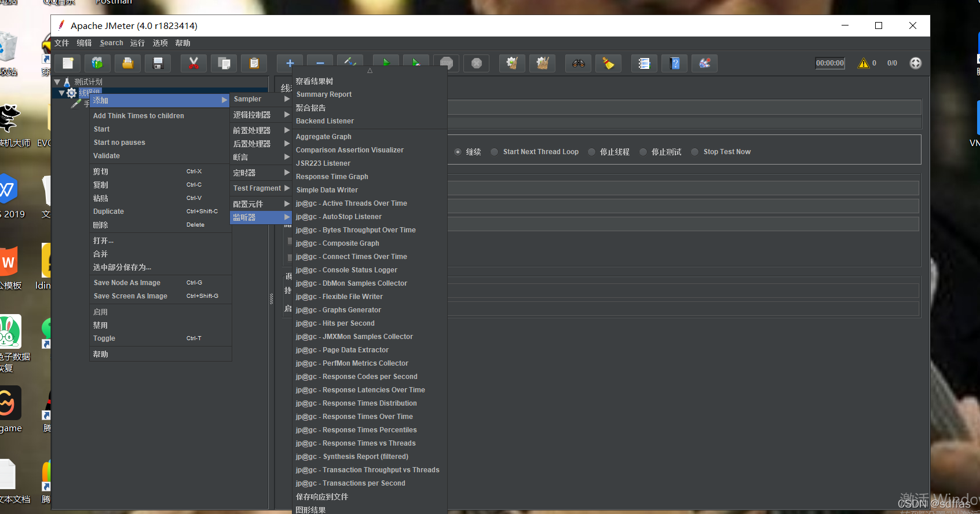Click the Reset Search brush icon
Viewport: 980px width, 514px height.
pos(608,63)
